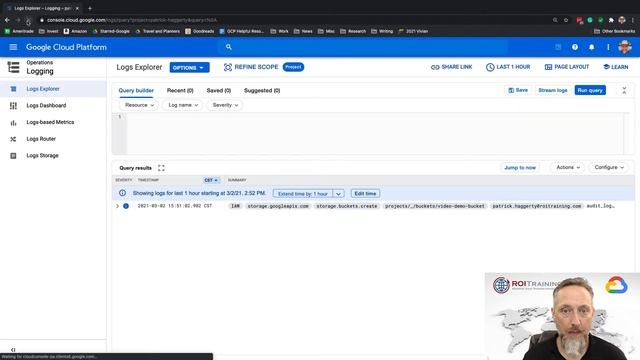640x360 pixels.
Task: Click the Logs Dashboard sidebar icon
Action: tap(13, 106)
